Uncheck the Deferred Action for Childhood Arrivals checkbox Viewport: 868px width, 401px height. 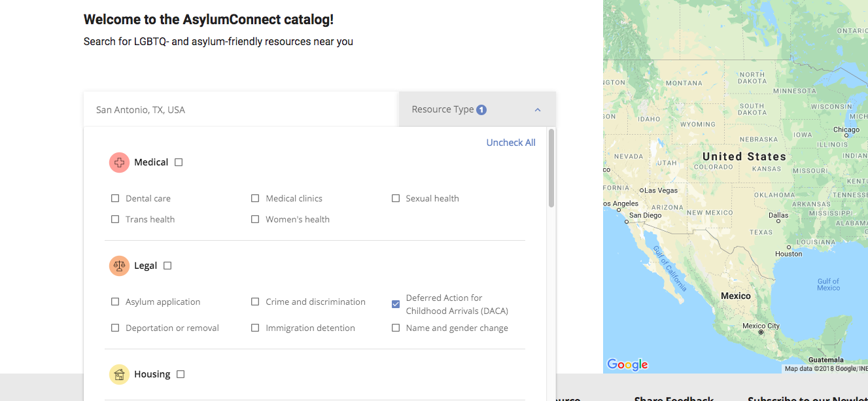coord(396,304)
